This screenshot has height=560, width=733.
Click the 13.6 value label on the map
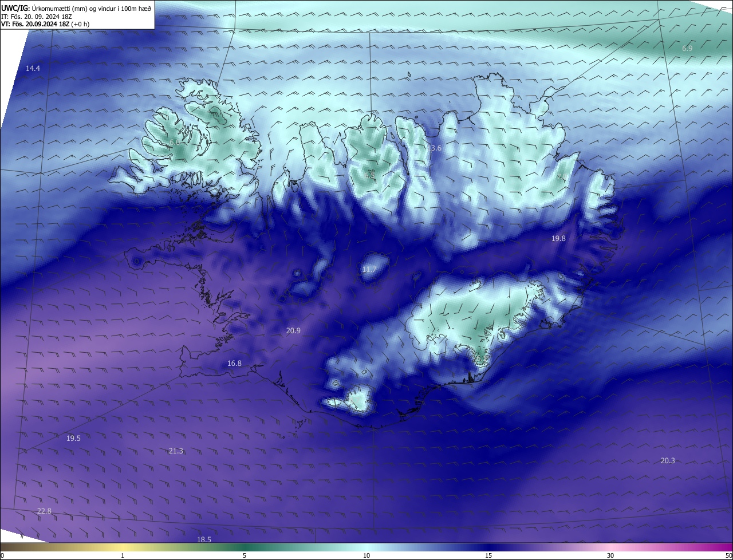435,148
